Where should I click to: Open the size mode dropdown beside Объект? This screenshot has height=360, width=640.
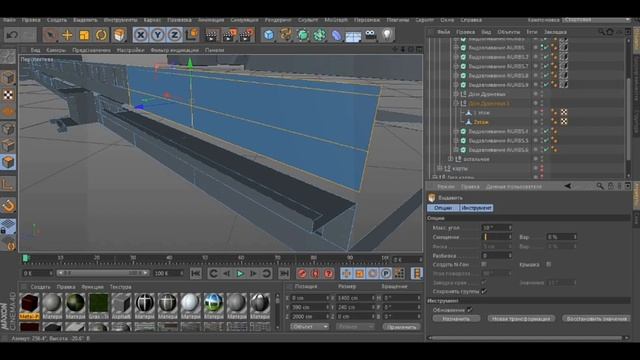[x=355, y=327]
